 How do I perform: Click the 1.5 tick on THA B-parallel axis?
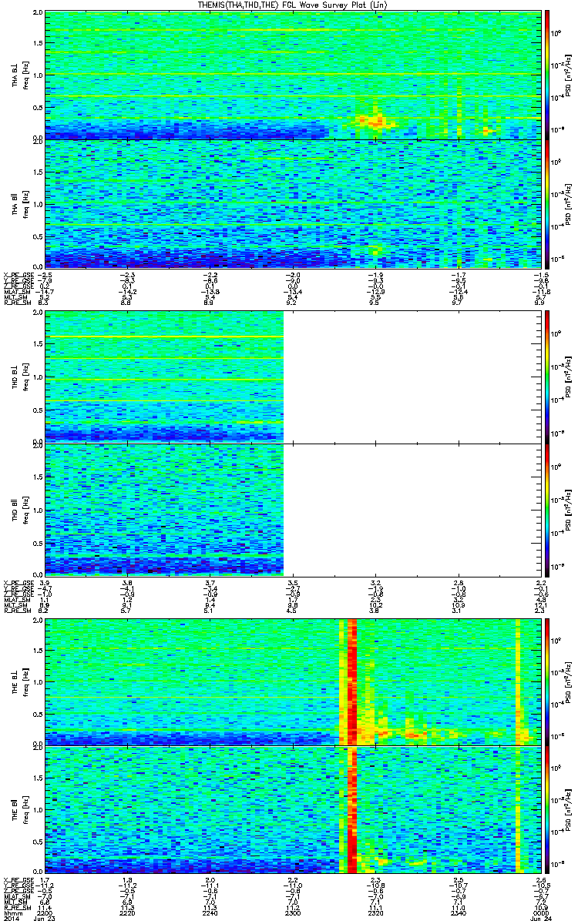38,172
